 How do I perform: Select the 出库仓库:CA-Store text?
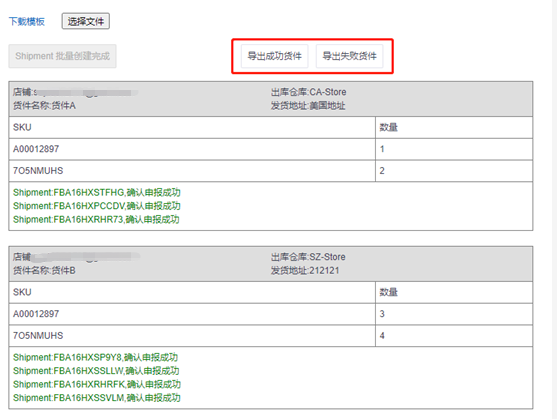pos(308,92)
